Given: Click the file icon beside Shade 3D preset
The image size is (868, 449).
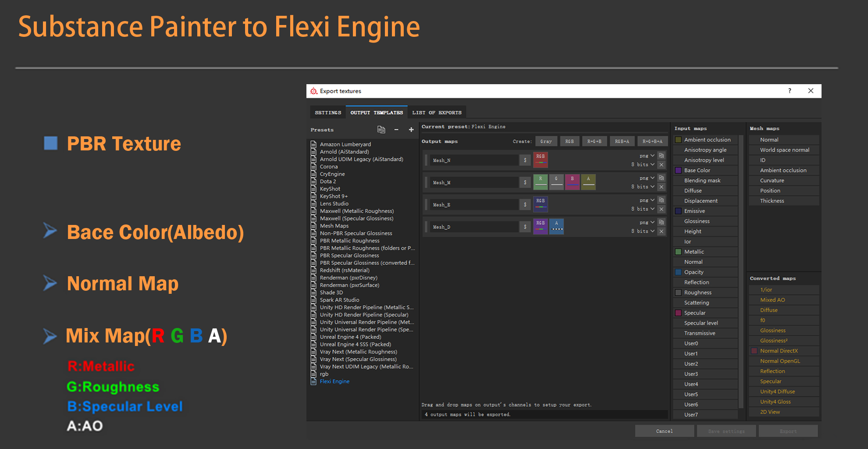Looking at the screenshot, I should click(313, 292).
